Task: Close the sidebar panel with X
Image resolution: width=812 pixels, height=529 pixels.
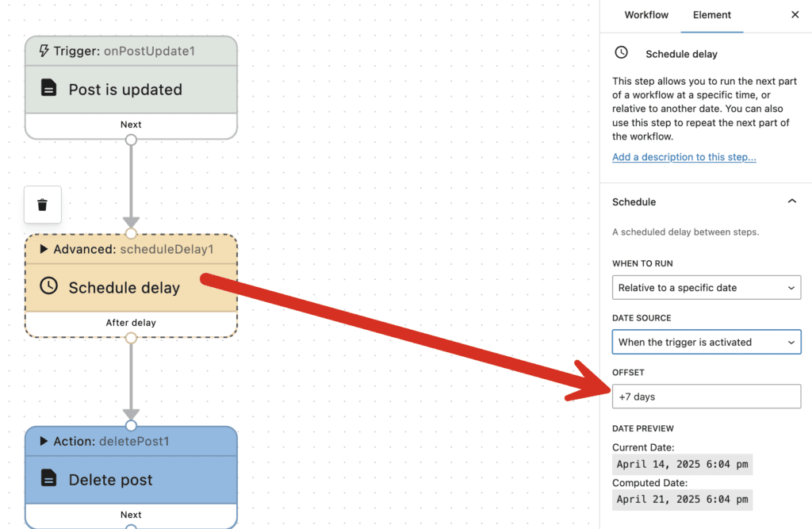Action: tap(795, 15)
